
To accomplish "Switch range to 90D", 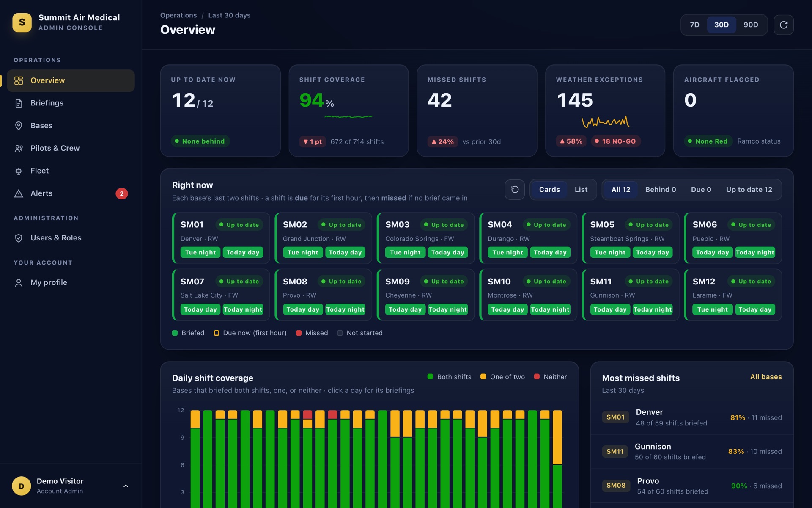I will coord(751,25).
